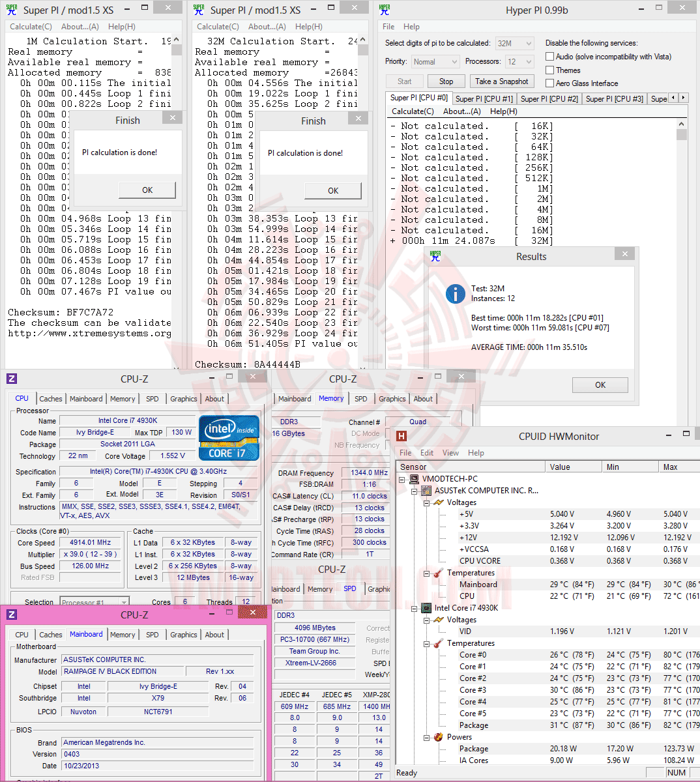700x782 pixels.
Task: Click the Value column header in HWMonitor
Action: point(573,467)
